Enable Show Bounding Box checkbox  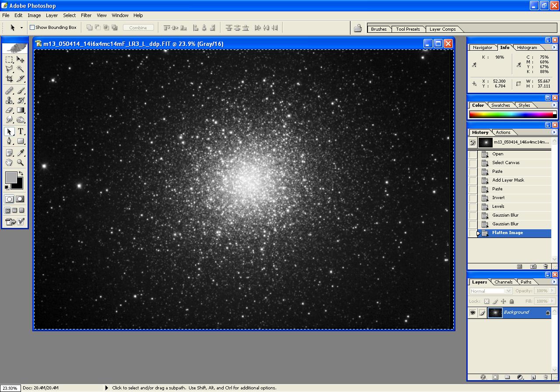pos(32,28)
